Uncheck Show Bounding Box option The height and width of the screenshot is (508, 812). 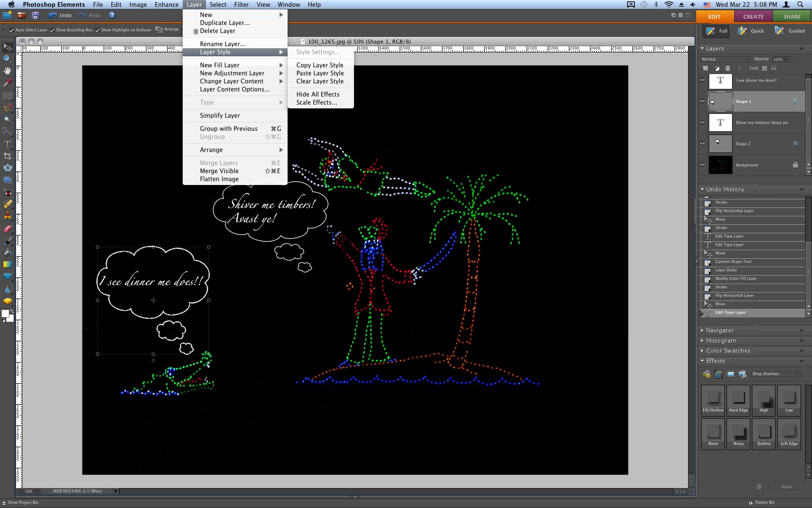click(x=52, y=30)
